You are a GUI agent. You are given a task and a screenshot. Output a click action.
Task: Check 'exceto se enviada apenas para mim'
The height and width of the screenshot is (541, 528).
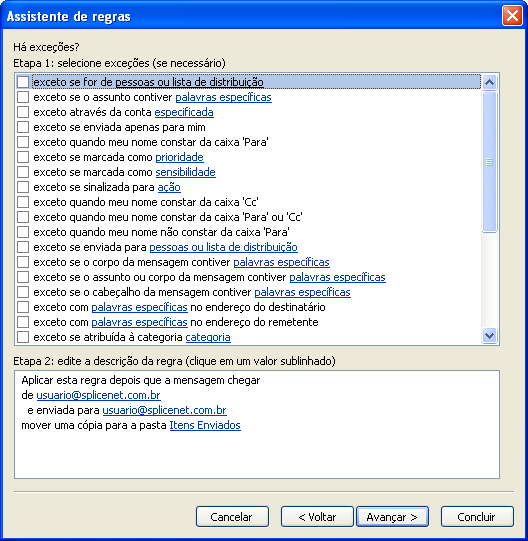point(23,127)
